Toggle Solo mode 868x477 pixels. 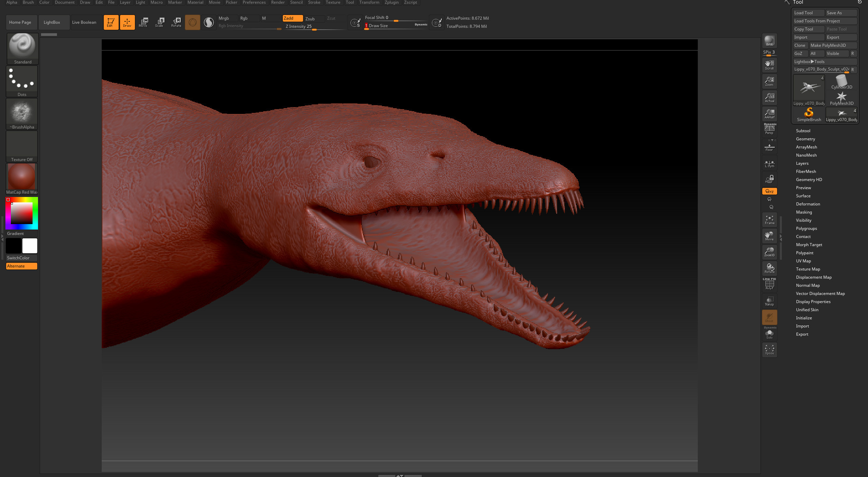click(769, 333)
